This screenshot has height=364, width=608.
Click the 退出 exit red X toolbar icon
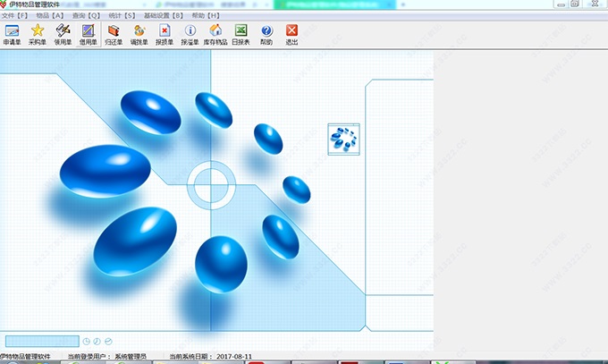(x=291, y=35)
